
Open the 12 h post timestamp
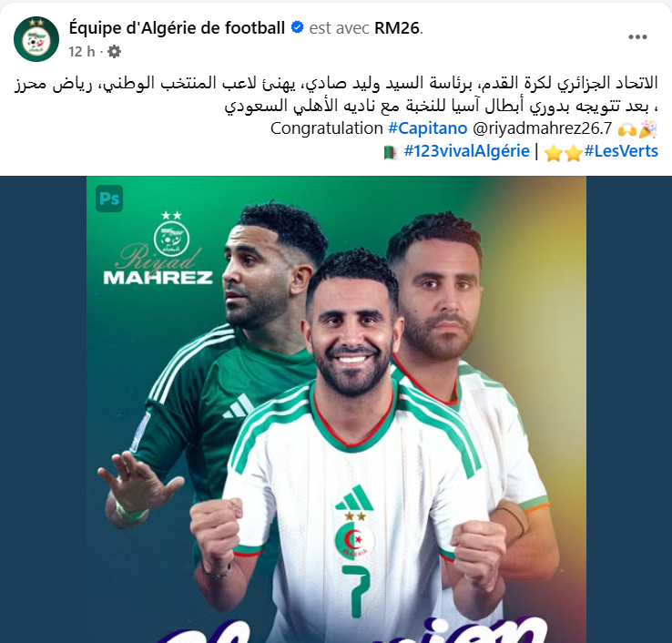point(81,51)
